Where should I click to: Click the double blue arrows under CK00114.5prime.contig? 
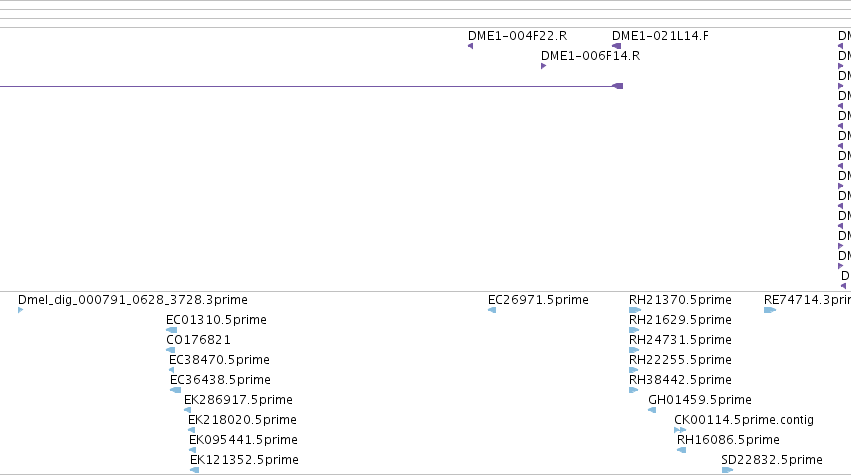point(680,430)
